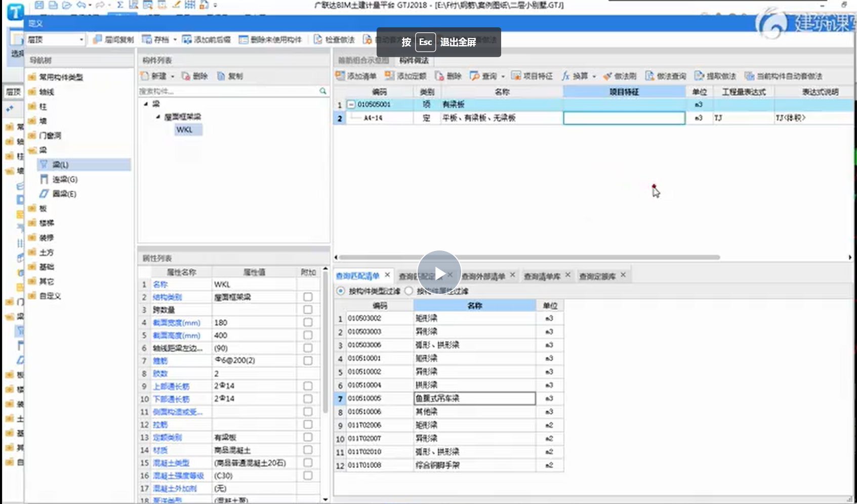
Task: Check the 附加 checkbox for 上部通长筋 row
Action: point(308,386)
